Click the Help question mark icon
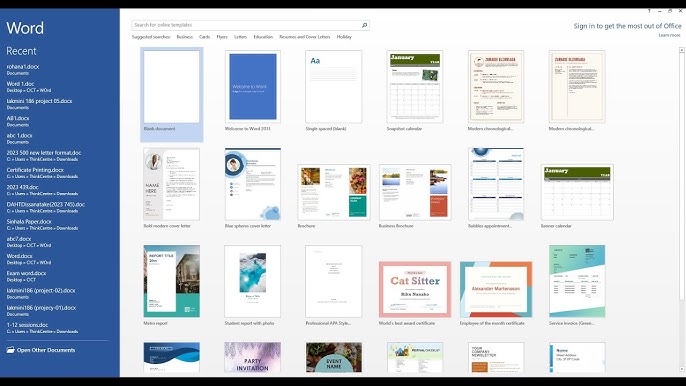 point(649,11)
